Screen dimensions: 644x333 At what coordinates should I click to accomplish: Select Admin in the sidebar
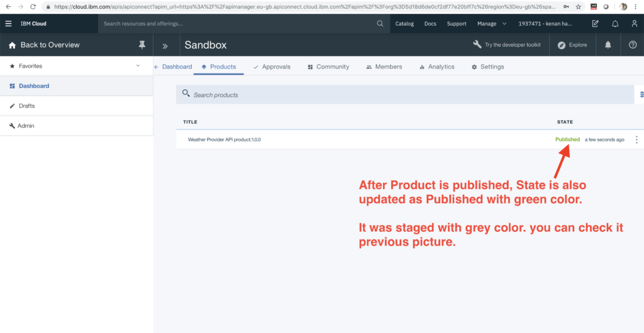point(76,126)
